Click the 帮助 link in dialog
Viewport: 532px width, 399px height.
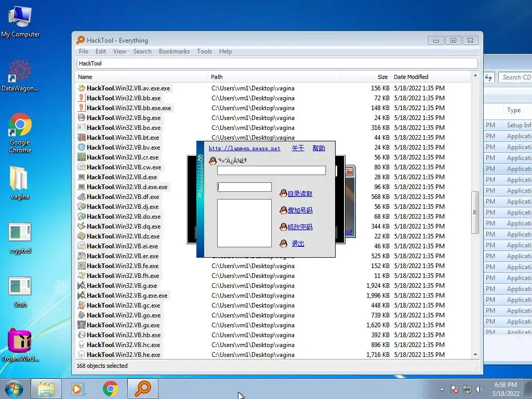coord(318,148)
